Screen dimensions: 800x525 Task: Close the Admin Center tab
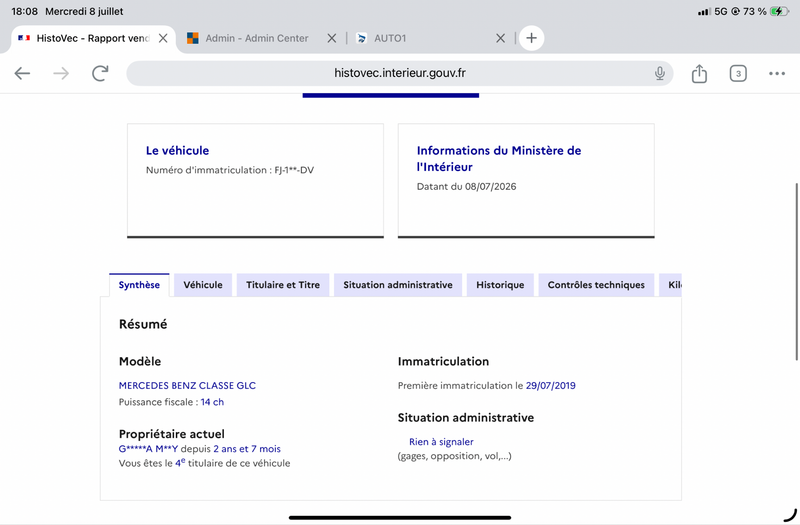pyautogui.click(x=332, y=38)
